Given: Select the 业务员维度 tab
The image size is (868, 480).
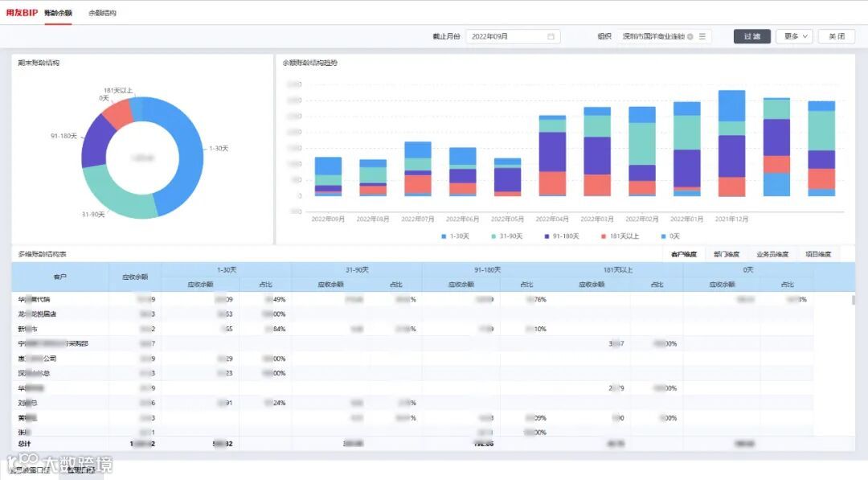Looking at the screenshot, I should pos(772,254).
